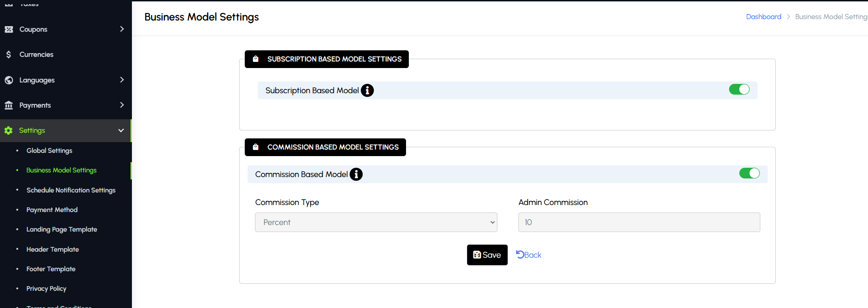Expand the Coupons submenu chevron
Screen dimensions: 868x308
[x=122, y=29]
